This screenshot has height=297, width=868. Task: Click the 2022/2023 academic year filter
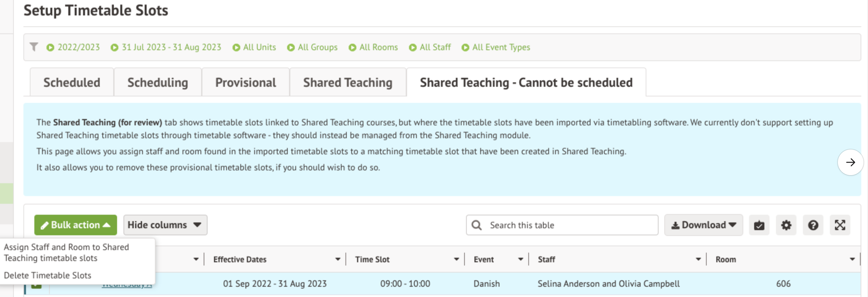point(73,47)
